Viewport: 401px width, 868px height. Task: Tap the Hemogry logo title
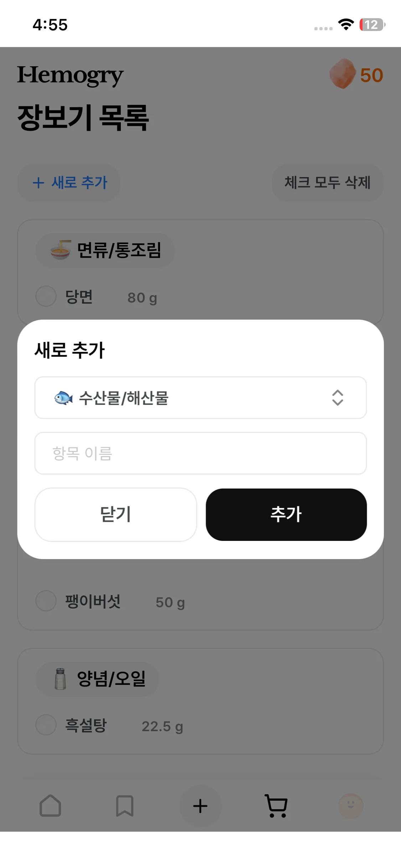coord(71,76)
